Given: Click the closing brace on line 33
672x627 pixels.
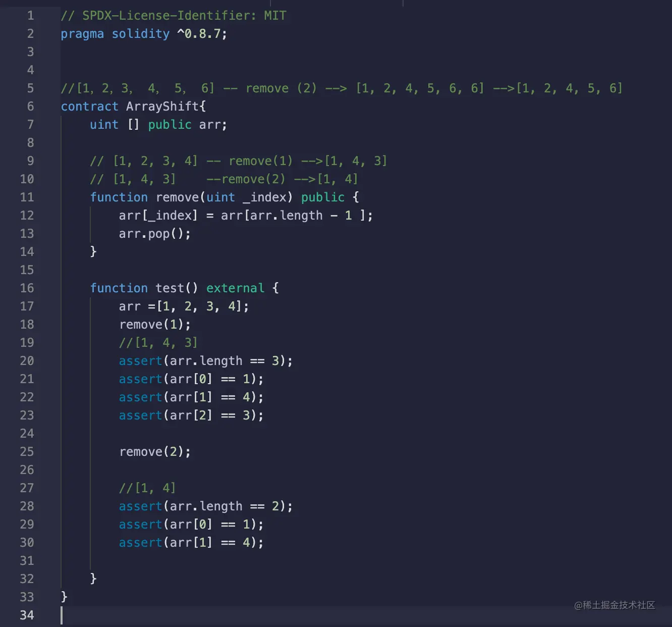Looking at the screenshot, I should [x=64, y=597].
